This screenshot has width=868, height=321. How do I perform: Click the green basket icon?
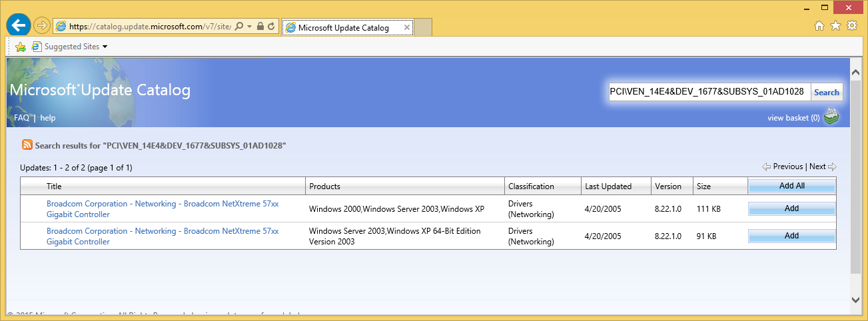pos(831,117)
